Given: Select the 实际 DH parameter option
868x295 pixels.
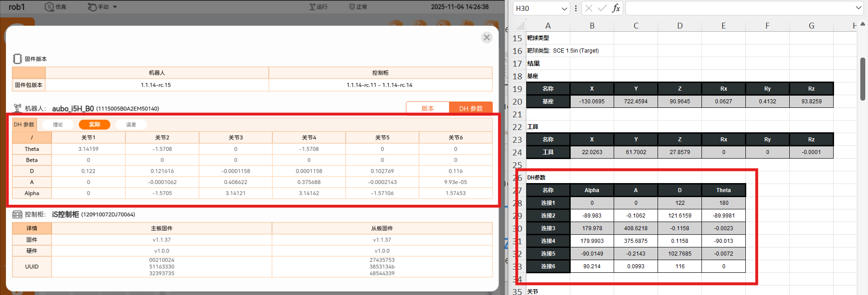Looking at the screenshot, I should click(x=95, y=125).
